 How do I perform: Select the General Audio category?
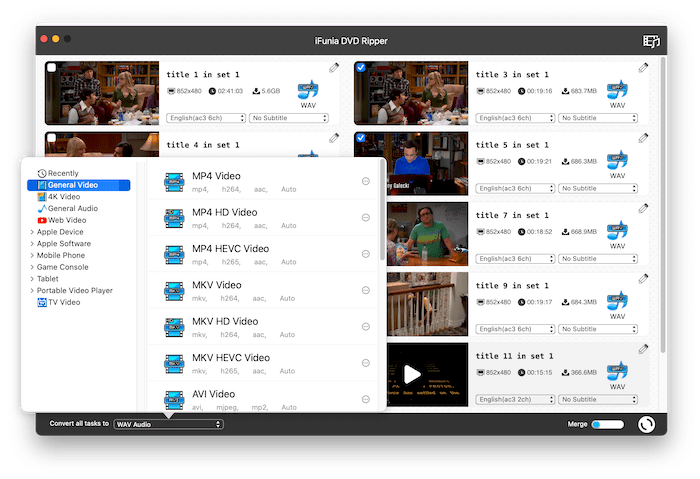point(72,208)
